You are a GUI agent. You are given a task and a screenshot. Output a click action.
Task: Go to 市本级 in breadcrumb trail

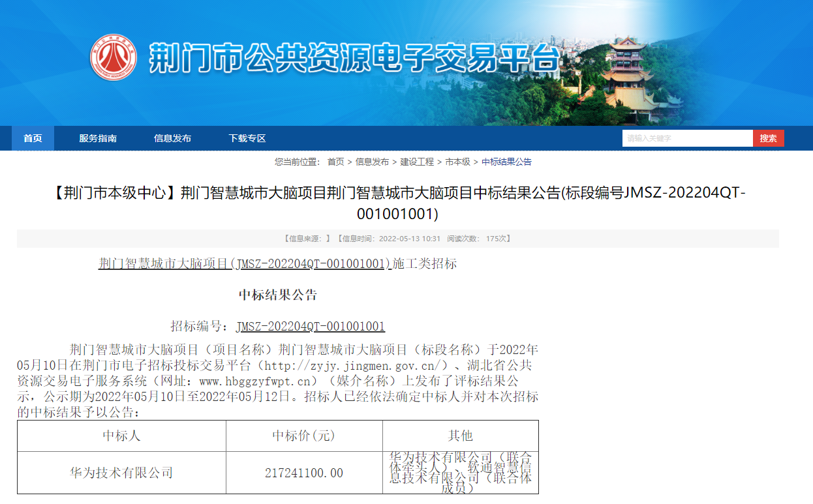pyautogui.click(x=457, y=162)
